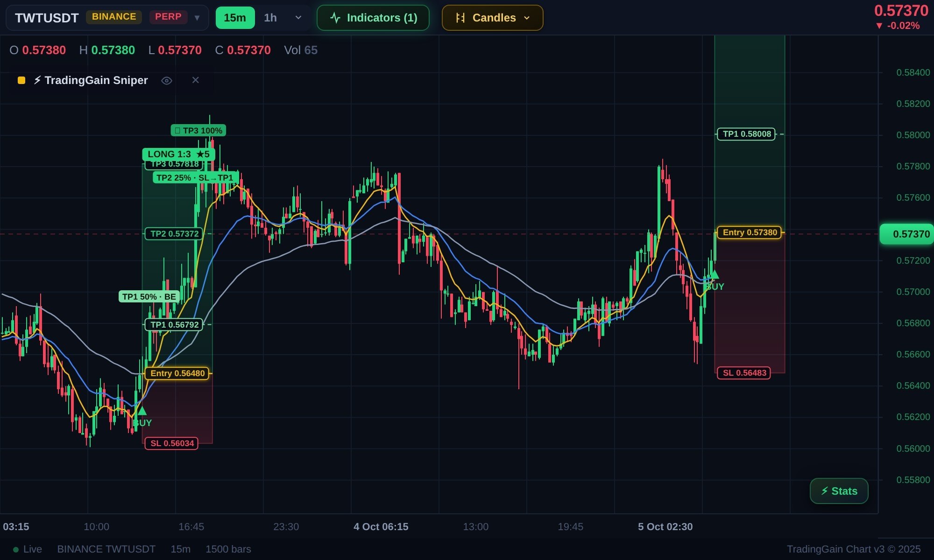Click the TP1 50% · BE tag
934x560 pixels.
(x=149, y=297)
